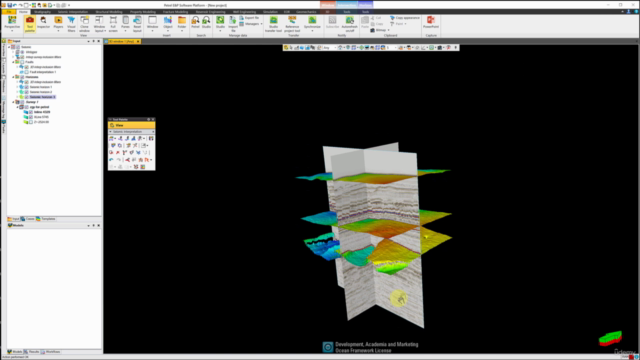Click the Save icon in quick access toolbar
Viewport: 640px width, 360px height.
[9, 5]
